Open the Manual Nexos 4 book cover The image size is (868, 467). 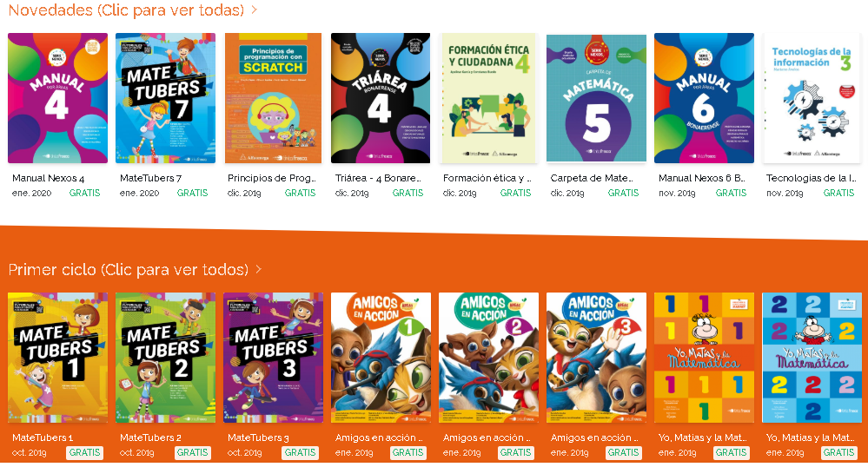(57, 98)
